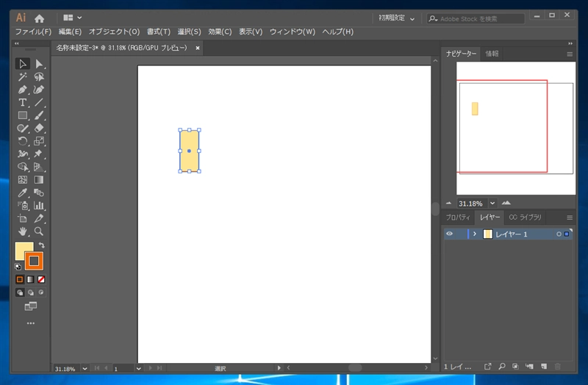
Task: Change the screen mode icon
Action: [31, 306]
